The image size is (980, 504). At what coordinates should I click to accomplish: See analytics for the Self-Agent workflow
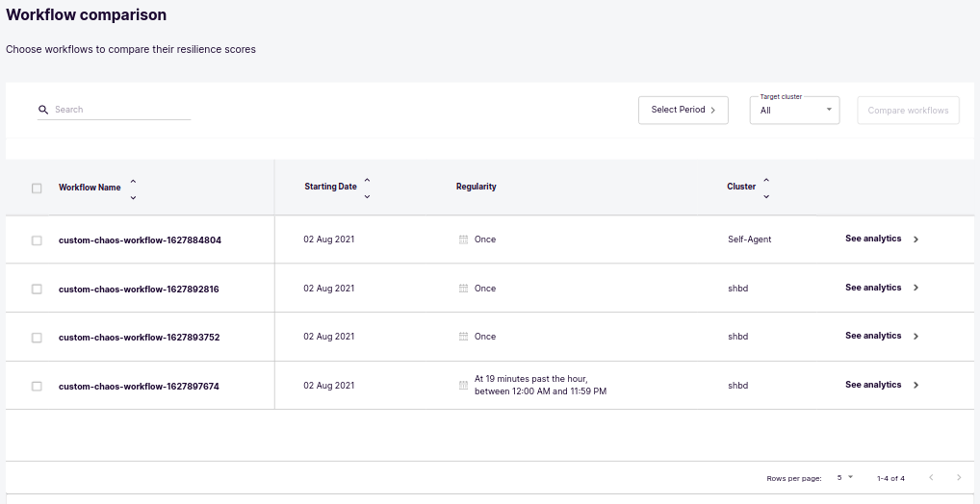click(x=881, y=239)
